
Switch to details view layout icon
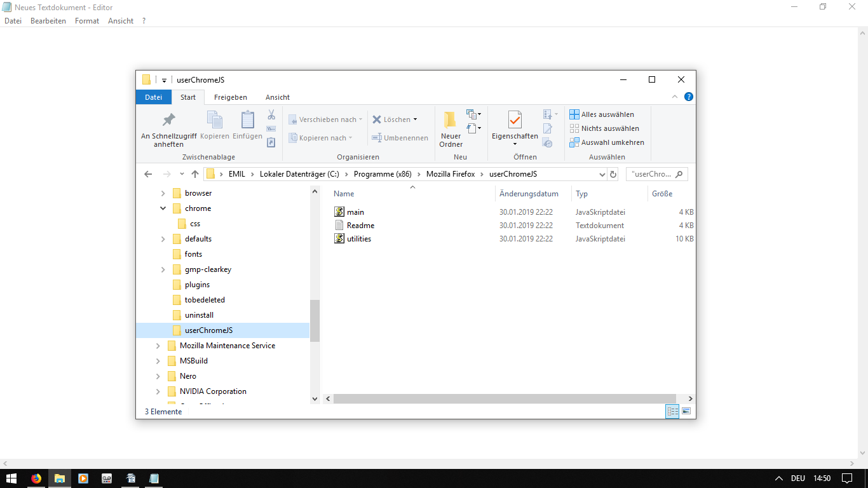click(x=672, y=412)
